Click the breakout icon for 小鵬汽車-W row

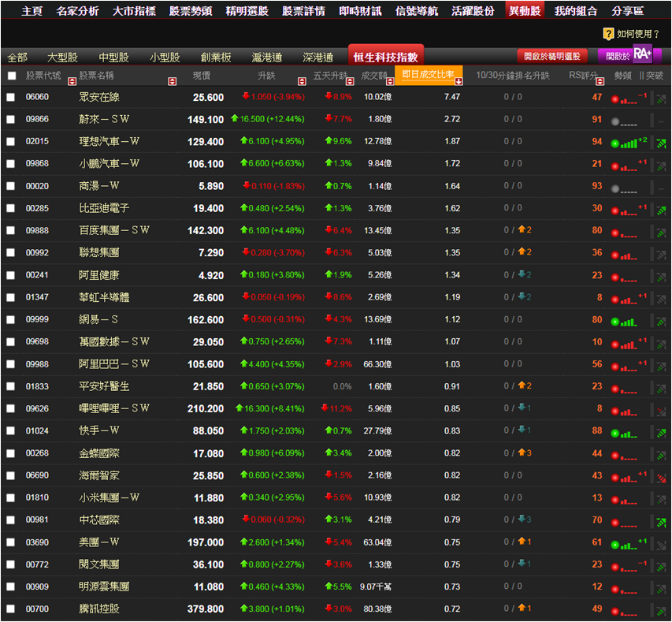pyautogui.click(x=661, y=165)
